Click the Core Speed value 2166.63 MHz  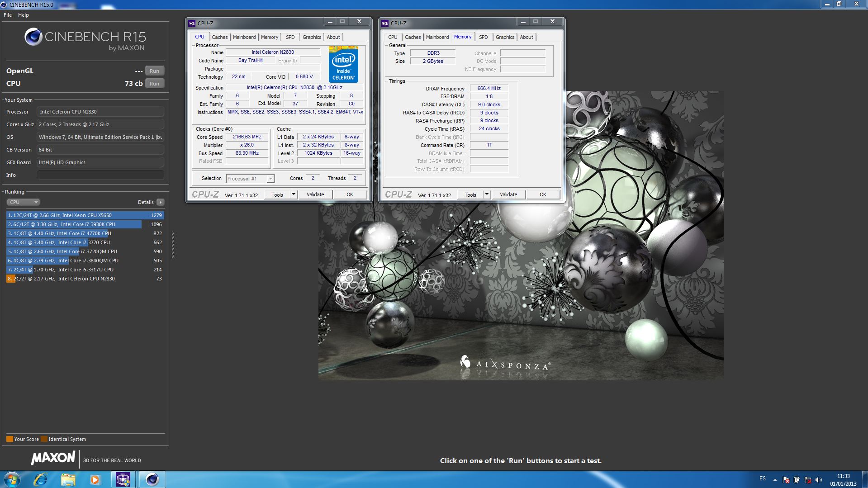(247, 137)
